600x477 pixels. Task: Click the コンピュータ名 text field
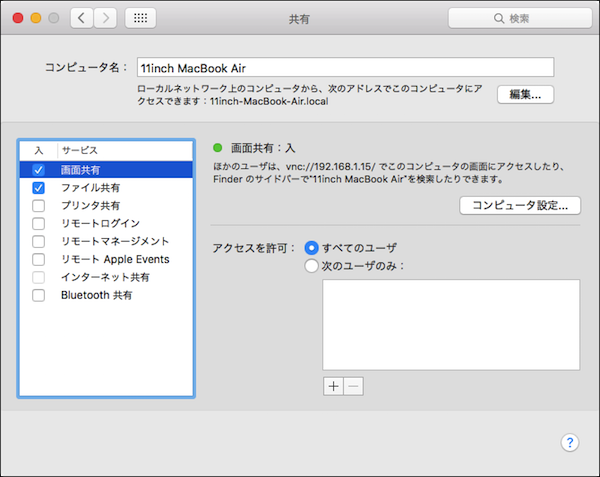(346, 68)
